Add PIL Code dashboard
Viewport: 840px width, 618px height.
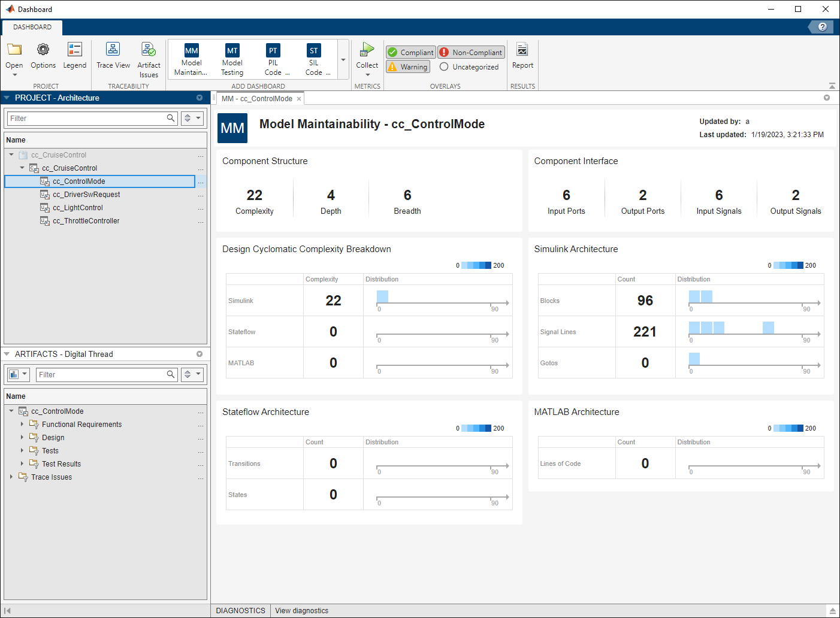[x=273, y=59]
